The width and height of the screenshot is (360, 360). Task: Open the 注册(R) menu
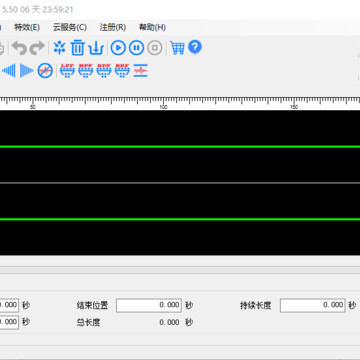(113, 27)
